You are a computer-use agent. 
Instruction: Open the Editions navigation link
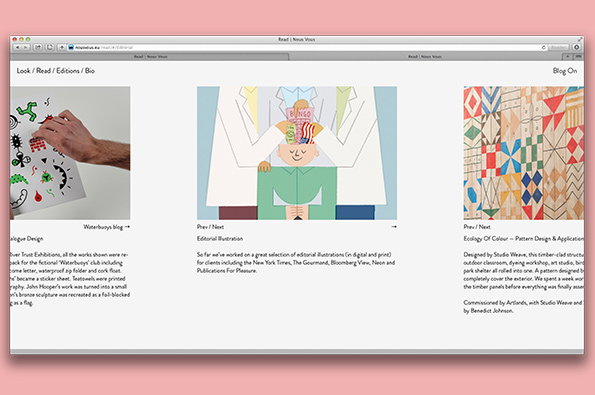[68, 71]
